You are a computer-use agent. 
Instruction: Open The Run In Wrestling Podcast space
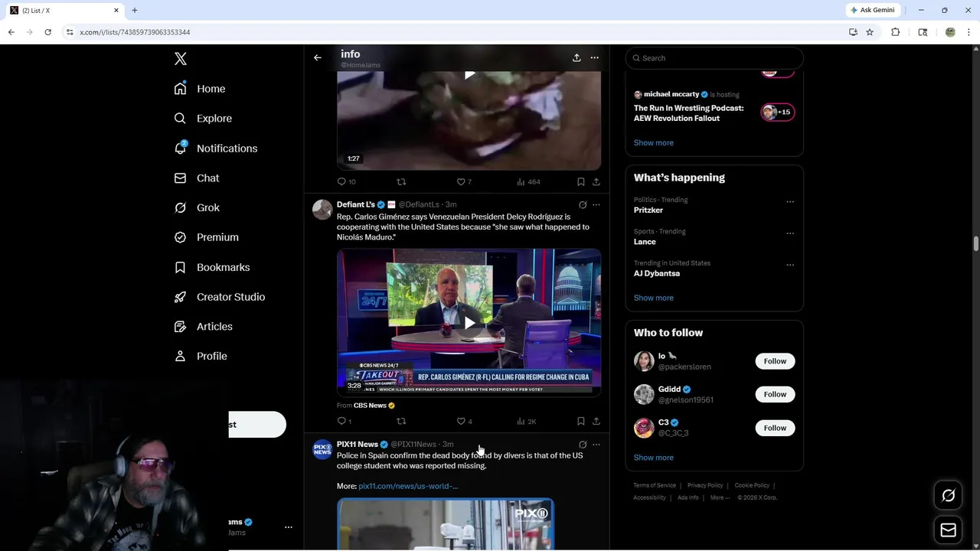688,113
